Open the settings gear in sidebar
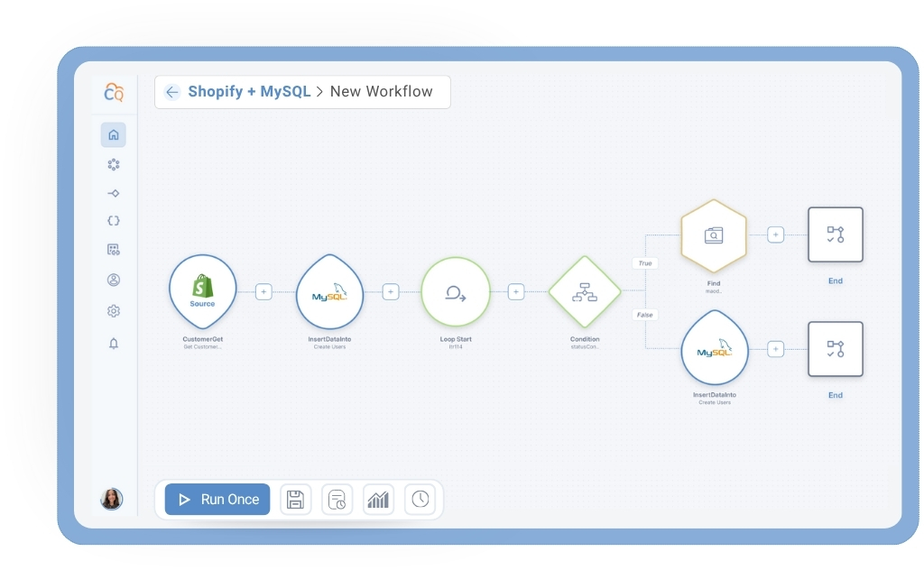 114,311
